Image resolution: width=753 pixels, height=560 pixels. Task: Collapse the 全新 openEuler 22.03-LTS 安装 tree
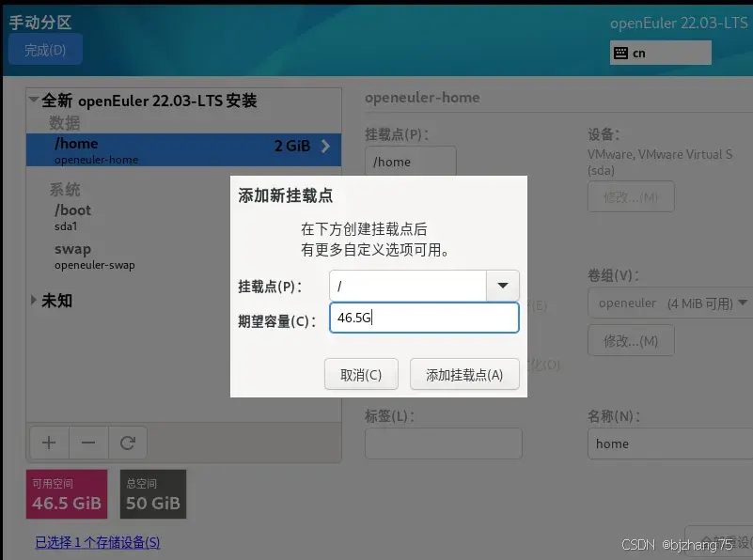pyautogui.click(x=34, y=101)
